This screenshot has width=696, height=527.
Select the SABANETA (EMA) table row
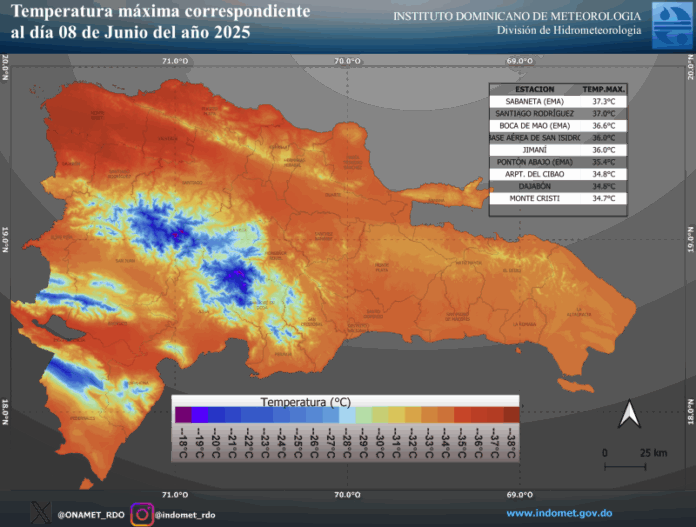point(558,101)
